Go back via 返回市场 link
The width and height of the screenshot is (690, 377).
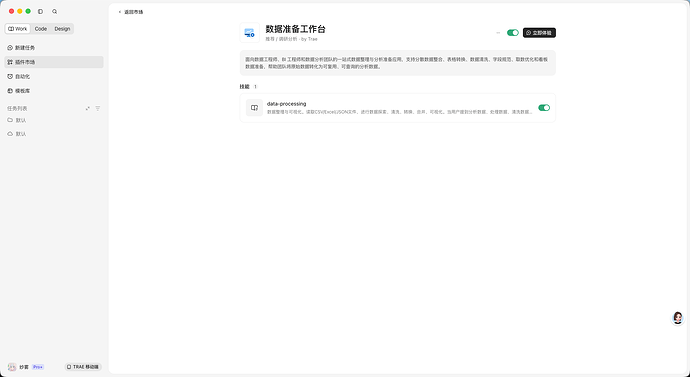point(131,12)
